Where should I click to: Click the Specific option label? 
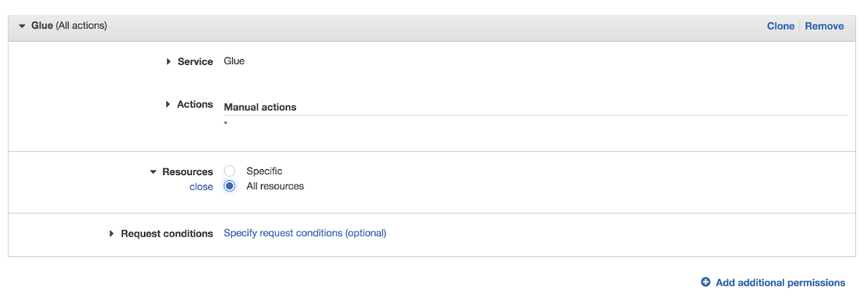coord(264,171)
